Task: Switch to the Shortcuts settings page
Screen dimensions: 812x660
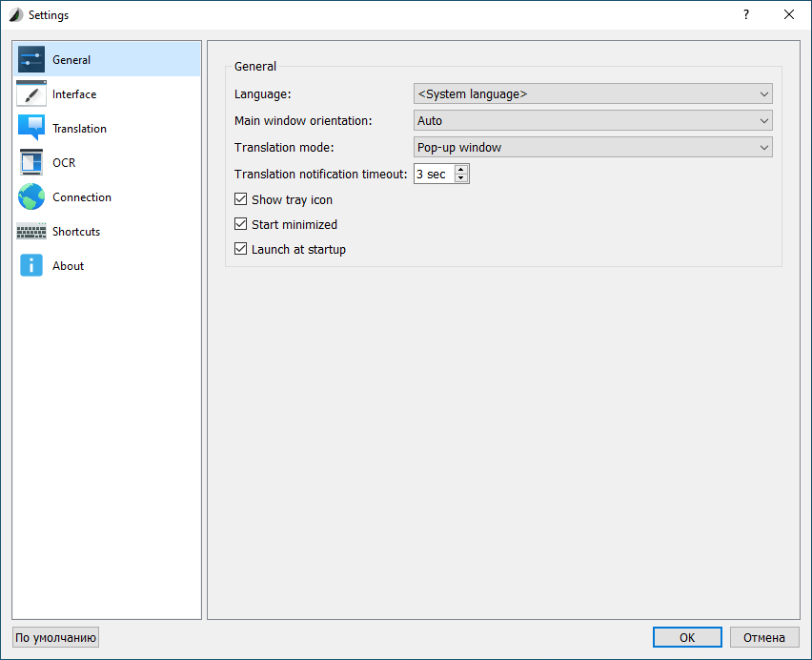Action: tap(76, 232)
